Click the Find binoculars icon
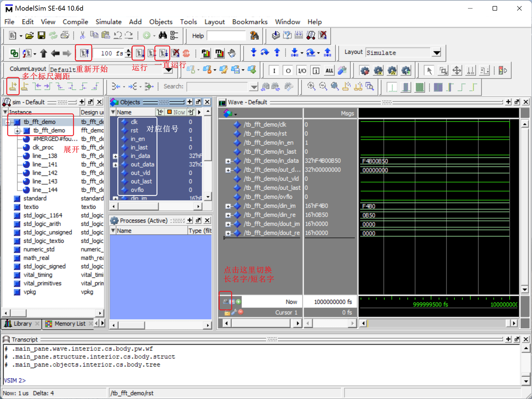Viewport: 532px width, 399px height. coord(163,36)
